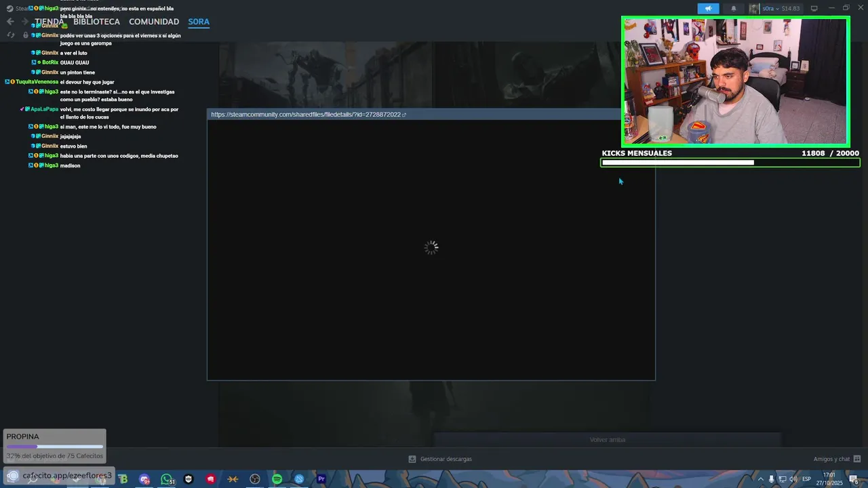
Task: Click the Volver arriba button
Action: tap(608, 440)
